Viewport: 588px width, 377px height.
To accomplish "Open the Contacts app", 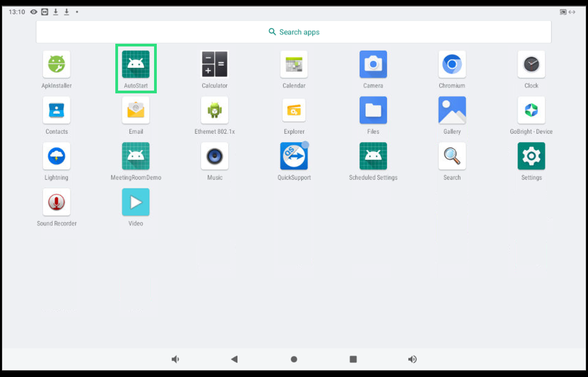I will (x=57, y=110).
